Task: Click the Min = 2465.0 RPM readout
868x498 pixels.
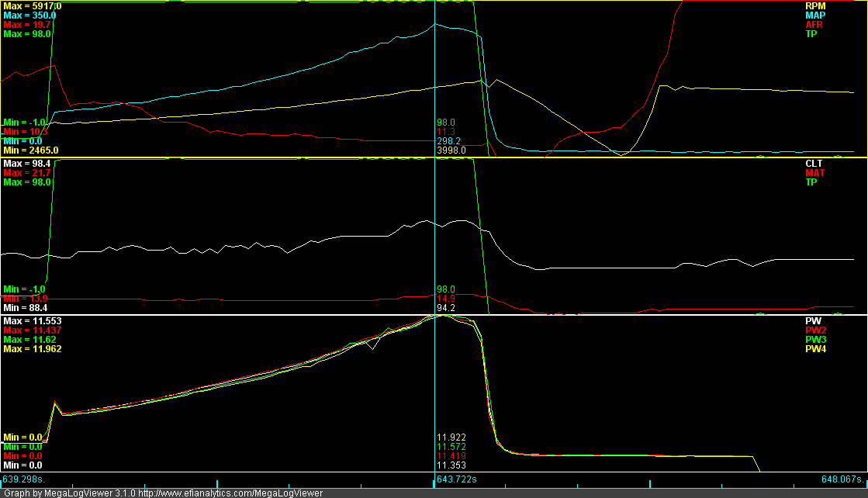Action: [30, 150]
